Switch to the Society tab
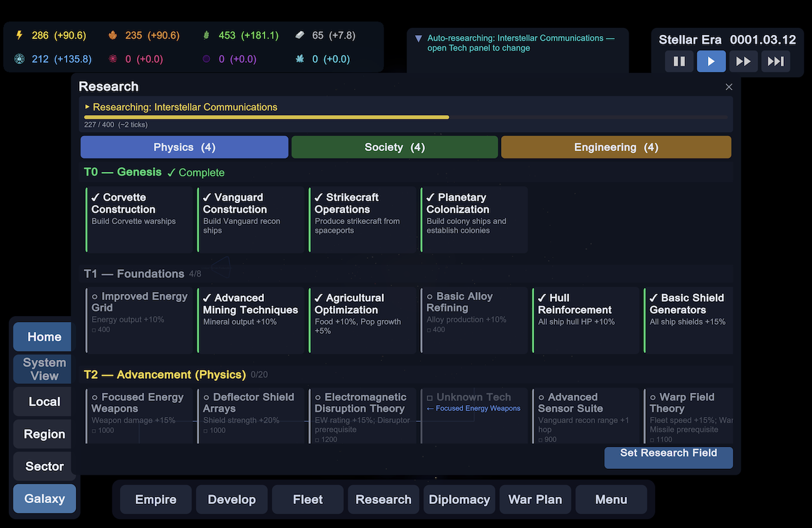The image size is (812, 528). [x=395, y=147]
